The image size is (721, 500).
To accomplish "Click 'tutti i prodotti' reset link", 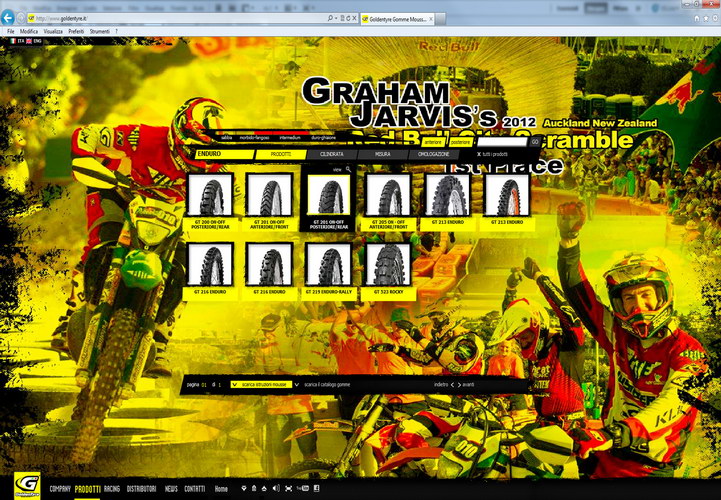I will click(x=492, y=155).
